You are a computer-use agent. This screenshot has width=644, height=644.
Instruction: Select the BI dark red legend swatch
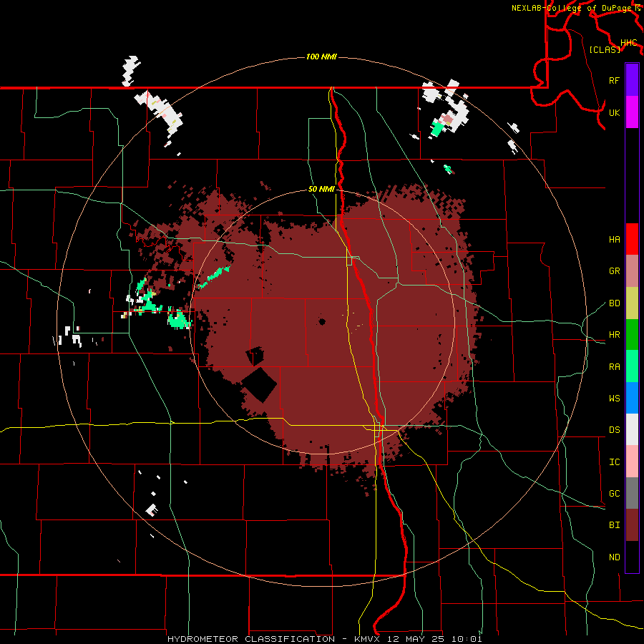pyautogui.click(x=632, y=525)
